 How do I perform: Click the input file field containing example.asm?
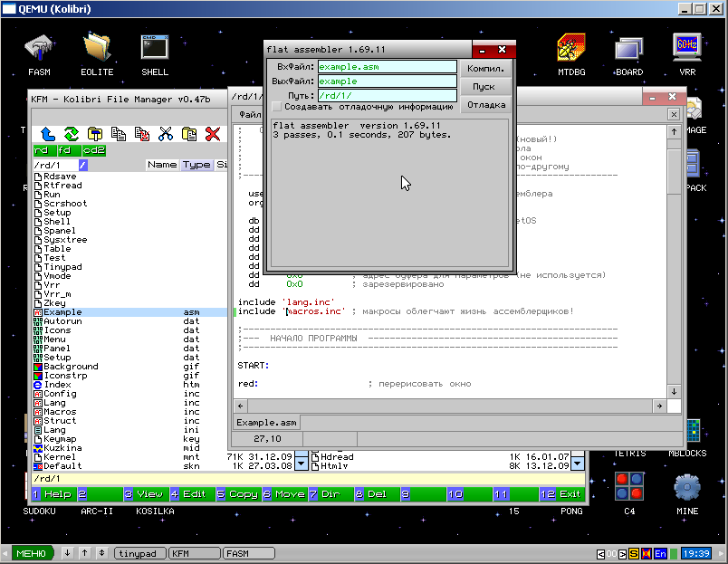pyautogui.click(x=387, y=67)
